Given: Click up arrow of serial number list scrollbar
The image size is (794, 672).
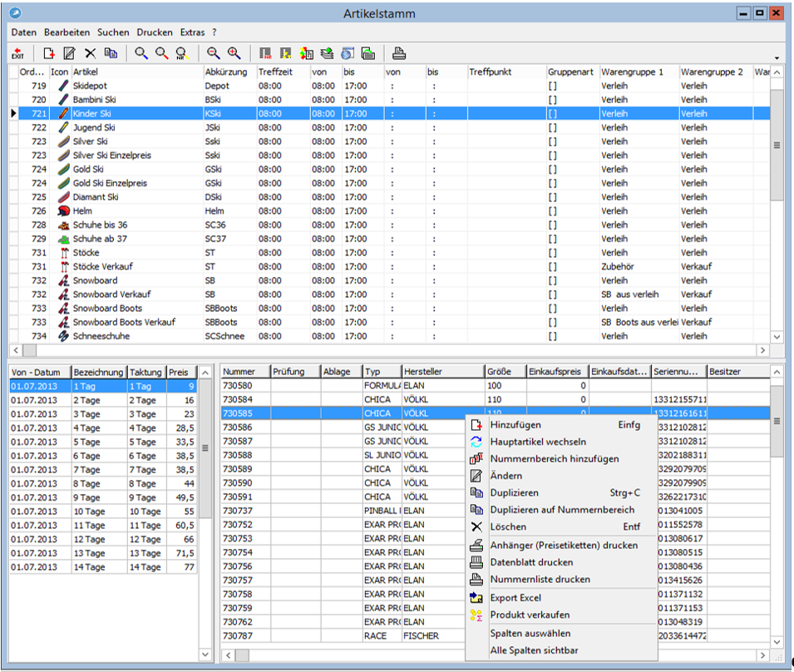Looking at the screenshot, I should tap(777, 373).
